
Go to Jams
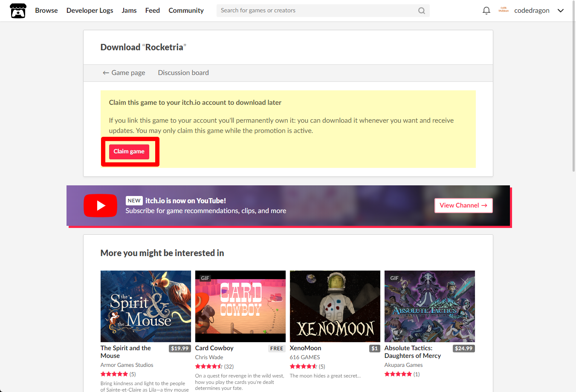[129, 10]
